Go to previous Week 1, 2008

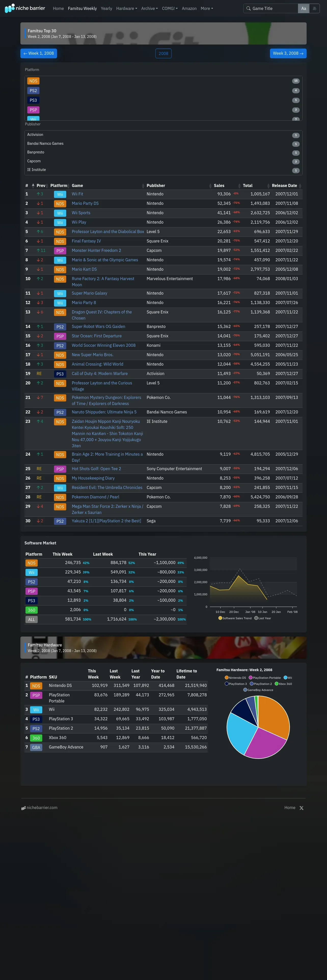(38, 54)
